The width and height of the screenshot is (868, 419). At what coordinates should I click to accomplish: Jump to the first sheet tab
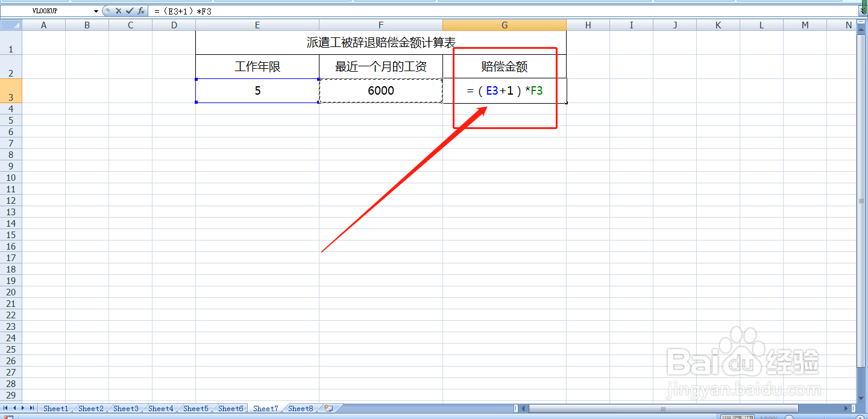[x=7, y=408]
